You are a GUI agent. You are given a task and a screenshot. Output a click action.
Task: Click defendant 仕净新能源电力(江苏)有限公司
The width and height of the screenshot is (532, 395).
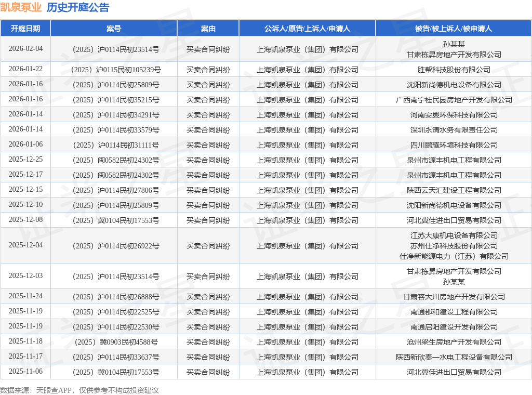coord(454,257)
